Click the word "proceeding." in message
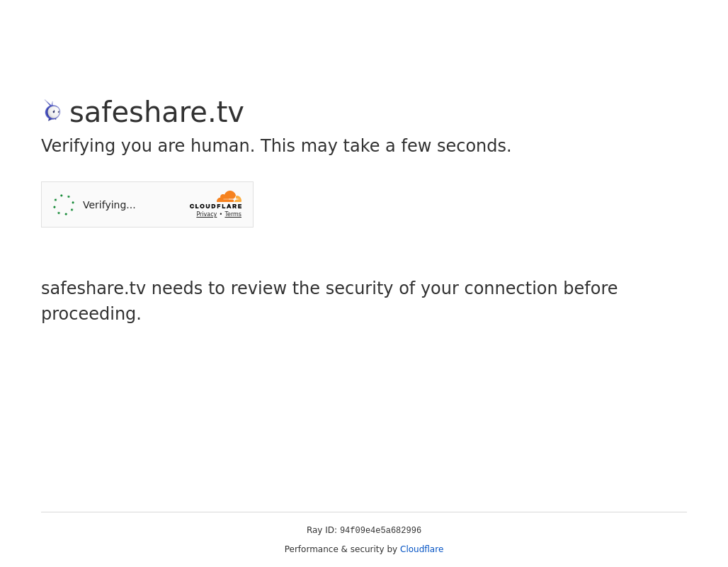Screen dimensions: 728x567 pyautogui.click(x=91, y=314)
